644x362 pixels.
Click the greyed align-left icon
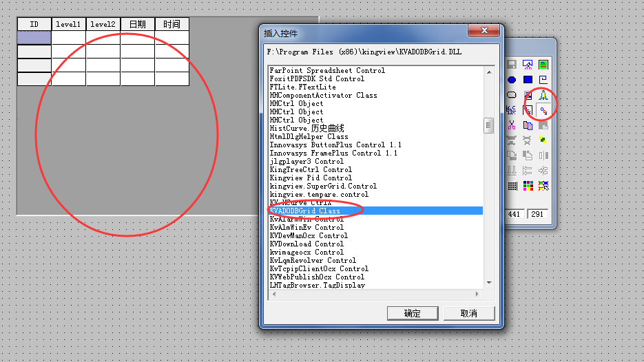[528, 171]
